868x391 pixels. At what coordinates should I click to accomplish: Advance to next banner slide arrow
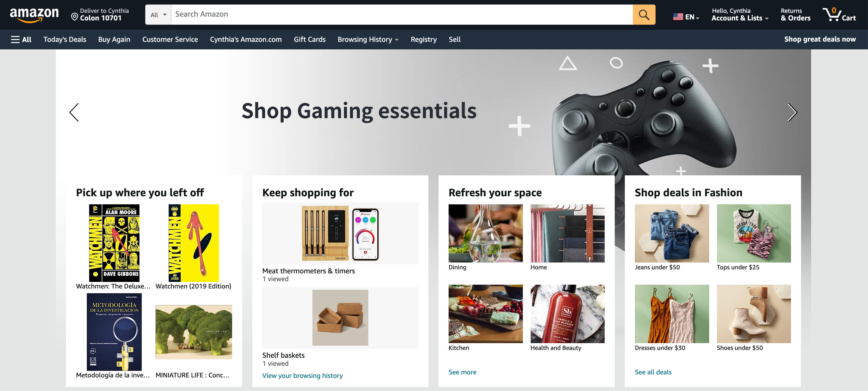click(792, 112)
